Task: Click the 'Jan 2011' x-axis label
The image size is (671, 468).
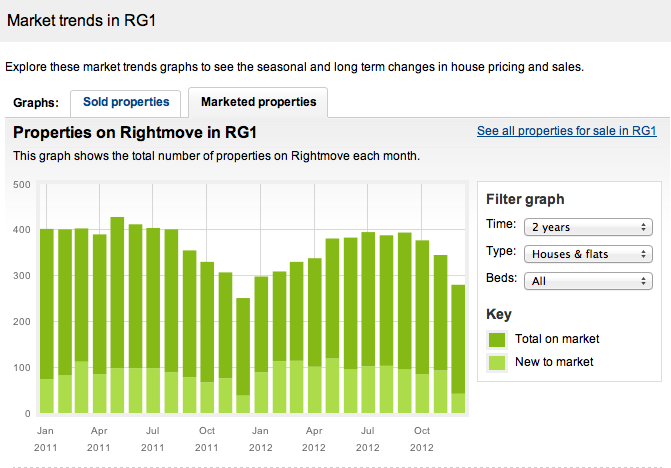Action: 45,439
